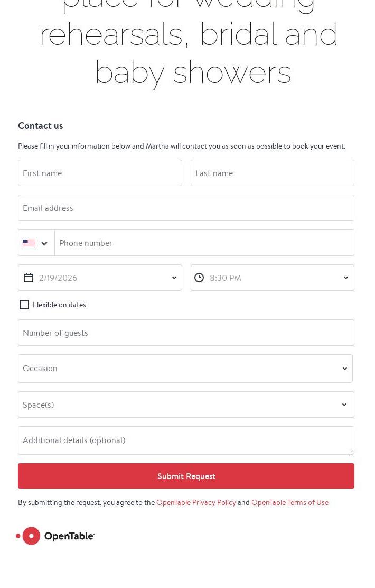Select the Number of guests field
The image size is (375, 588).
186,333
